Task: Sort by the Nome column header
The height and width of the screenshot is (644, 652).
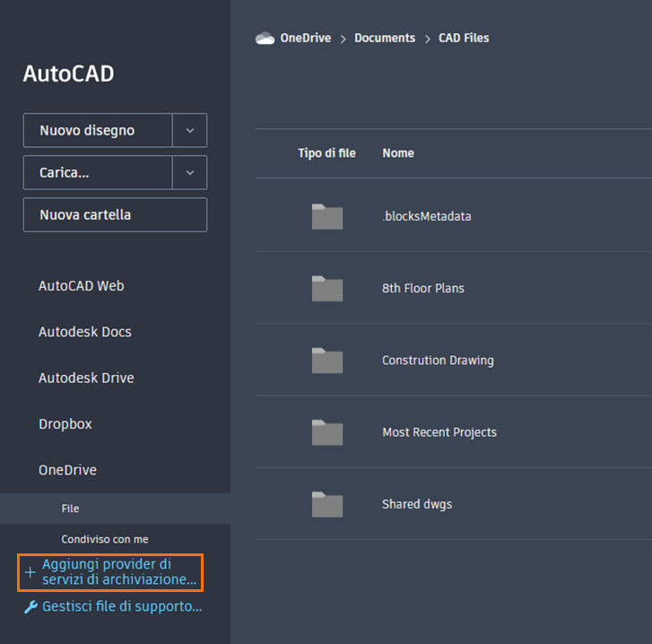Action: (398, 153)
